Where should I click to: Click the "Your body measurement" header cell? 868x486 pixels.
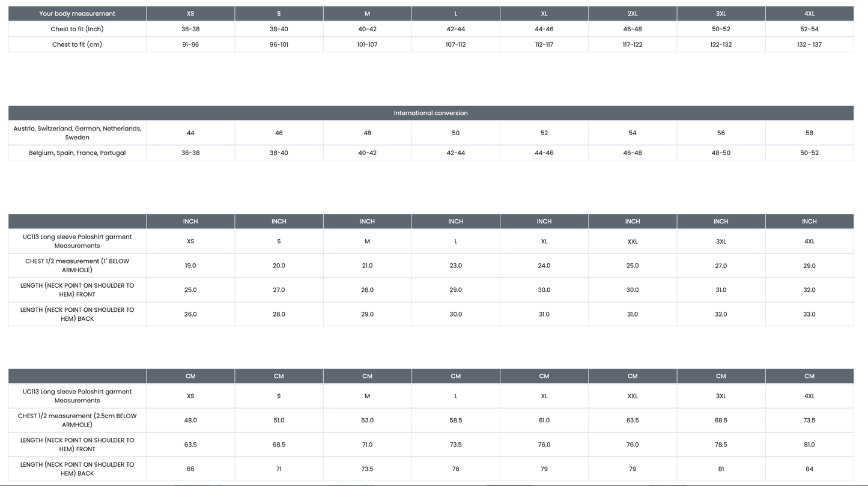point(77,13)
